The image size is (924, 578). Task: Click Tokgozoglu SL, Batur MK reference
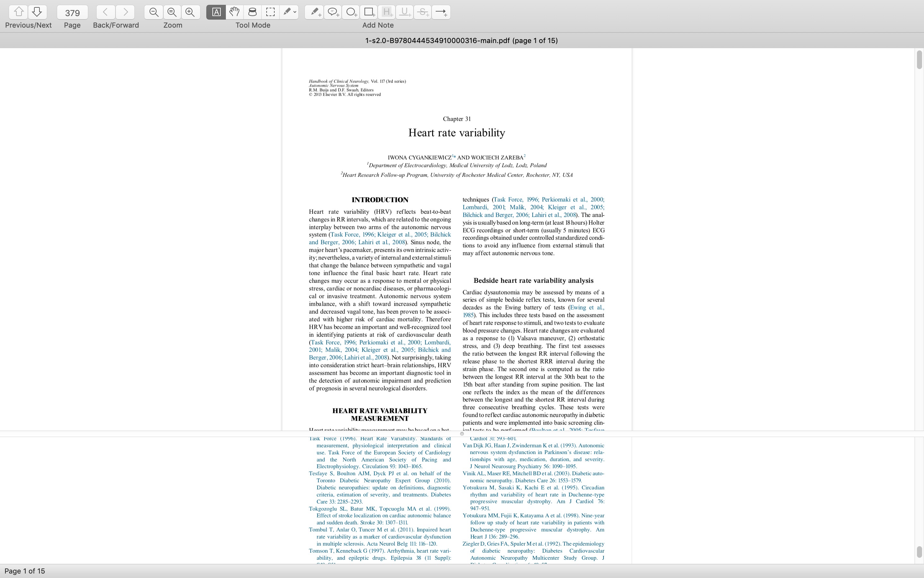point(380,516)
